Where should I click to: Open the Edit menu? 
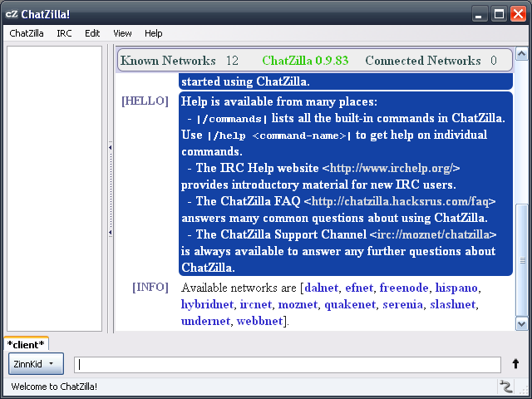92,33
